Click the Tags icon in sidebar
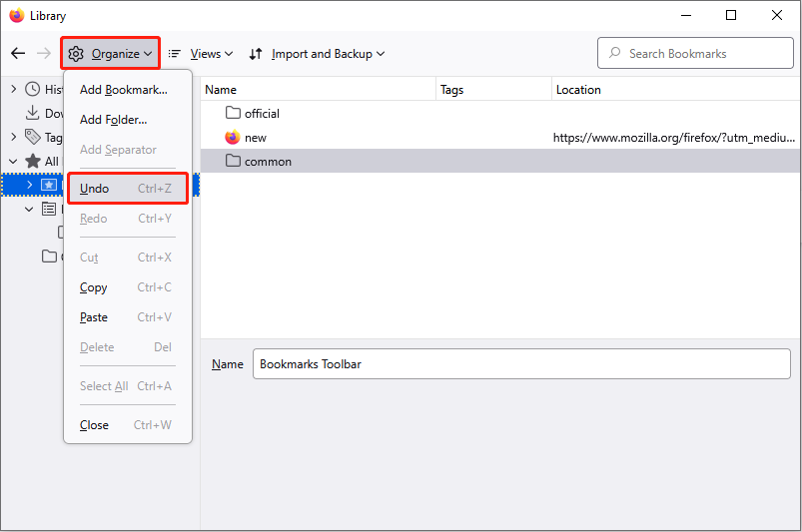 point(33,138)
